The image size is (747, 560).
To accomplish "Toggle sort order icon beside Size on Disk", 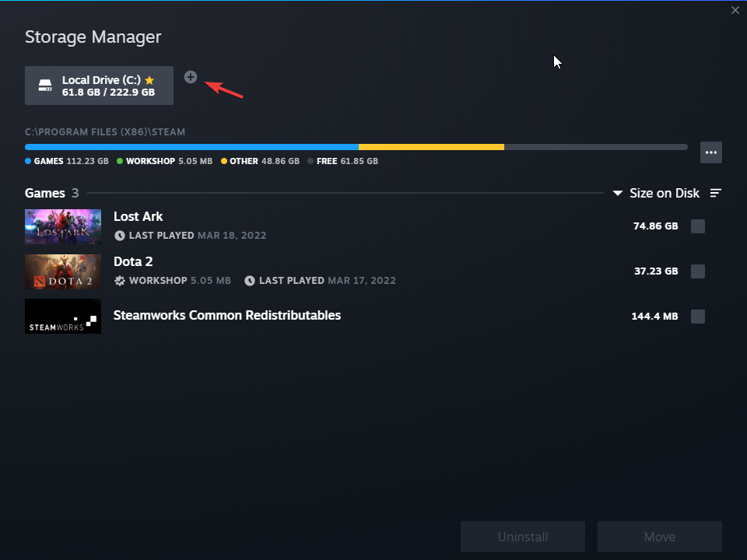I will click(715, 193).
